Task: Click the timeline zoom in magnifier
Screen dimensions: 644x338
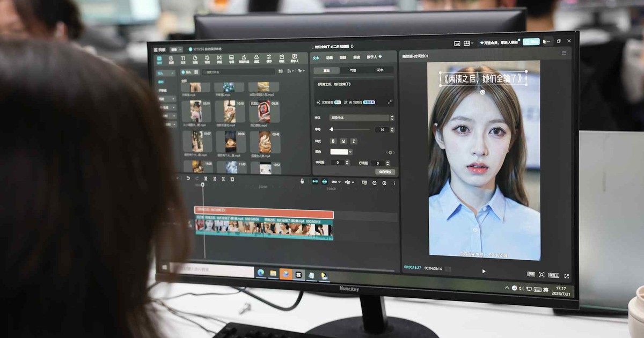Action: click(384, 183)
